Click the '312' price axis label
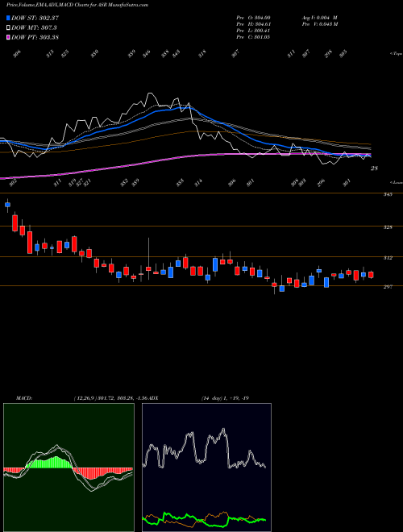 point(388,258)
